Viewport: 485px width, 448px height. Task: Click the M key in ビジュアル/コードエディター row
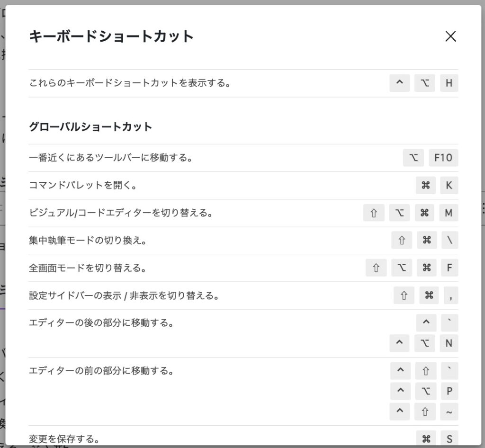449,213
